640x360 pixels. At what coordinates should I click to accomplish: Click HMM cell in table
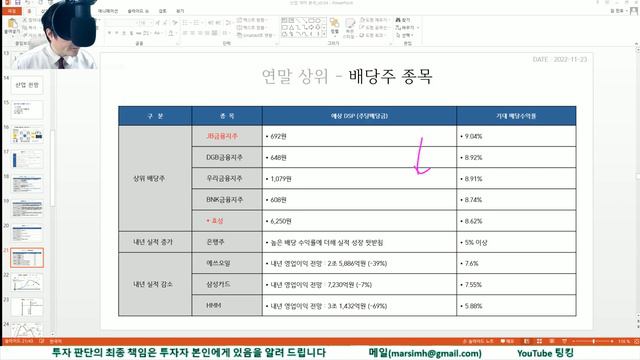click(x=227, y=306)
